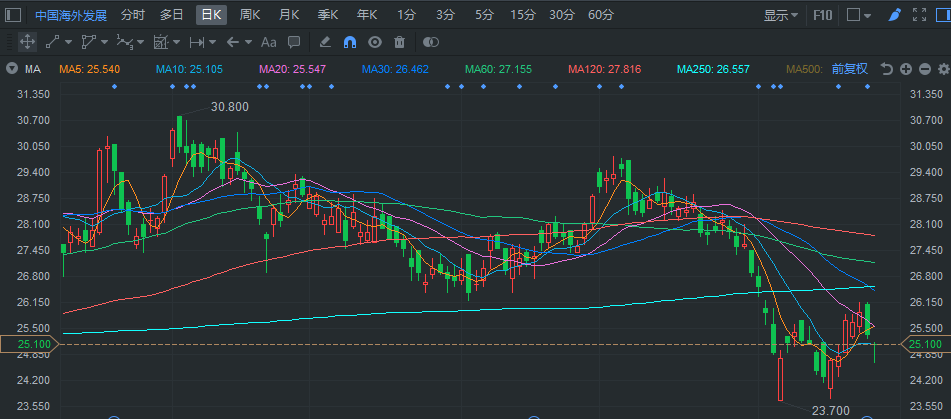The width and height of the screenshot is (951, 419).
Task: Select the Aa text annotation tool
Action: [268, 42]
